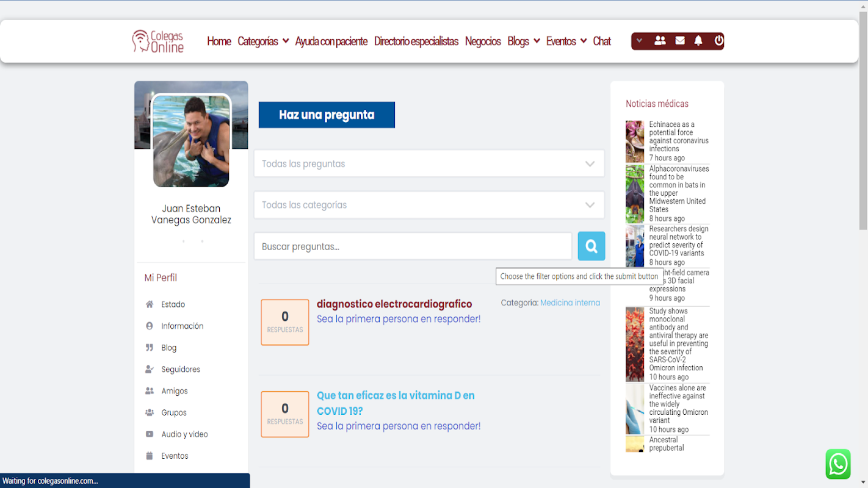Click the Audio y video icon
Image resolution: width=868 pixels, height=488 pixels.
point(150,434)
